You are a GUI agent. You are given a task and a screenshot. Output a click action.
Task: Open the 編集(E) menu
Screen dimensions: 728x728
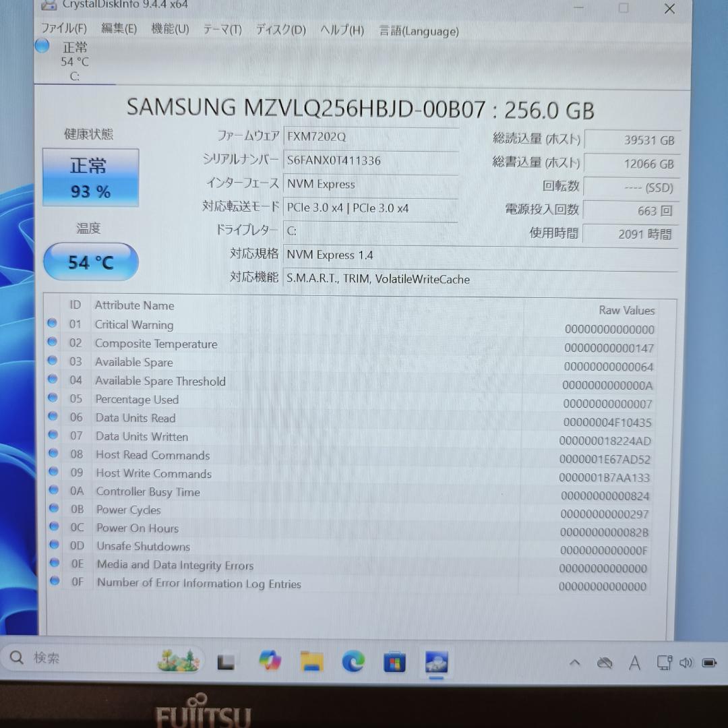tap(119, 29)
